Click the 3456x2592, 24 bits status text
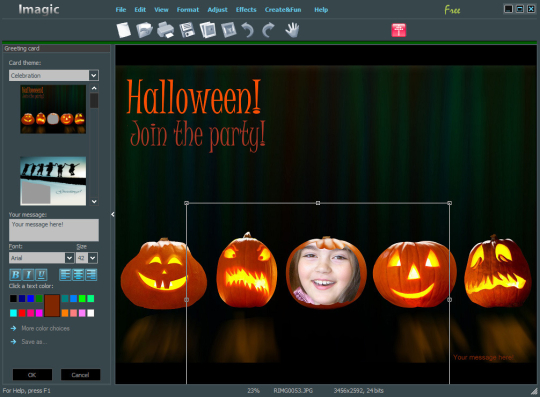 (x=359, y=391)
